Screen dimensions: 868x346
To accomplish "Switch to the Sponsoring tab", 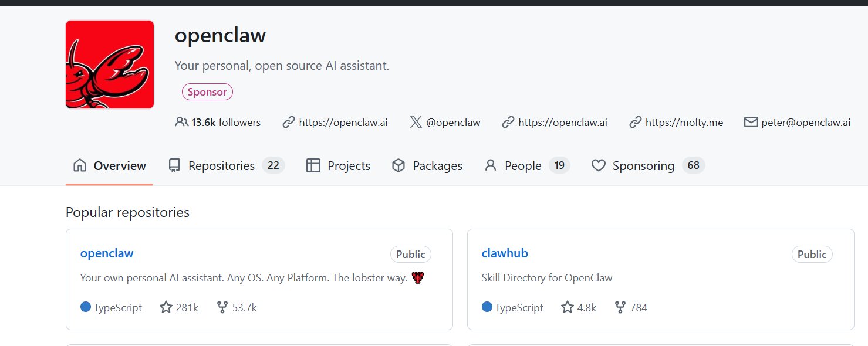I will [x=643, y=166].
